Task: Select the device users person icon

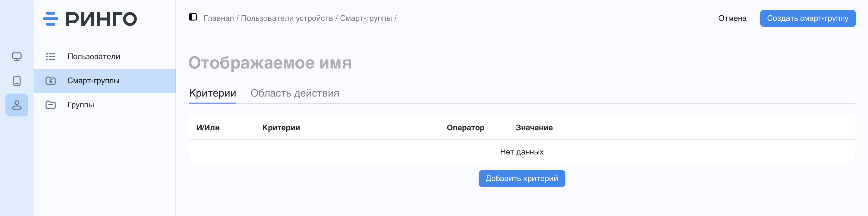Action: [x=17, y=105]
